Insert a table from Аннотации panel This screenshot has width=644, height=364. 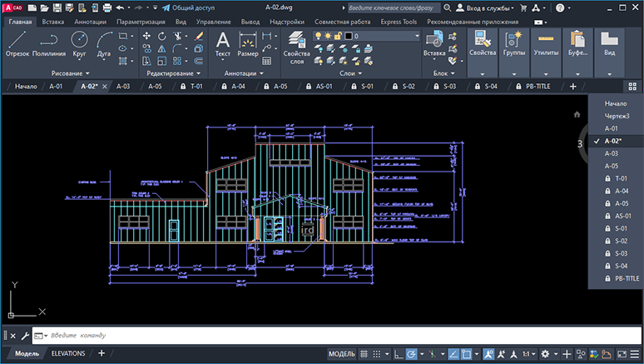coord(267,62)
